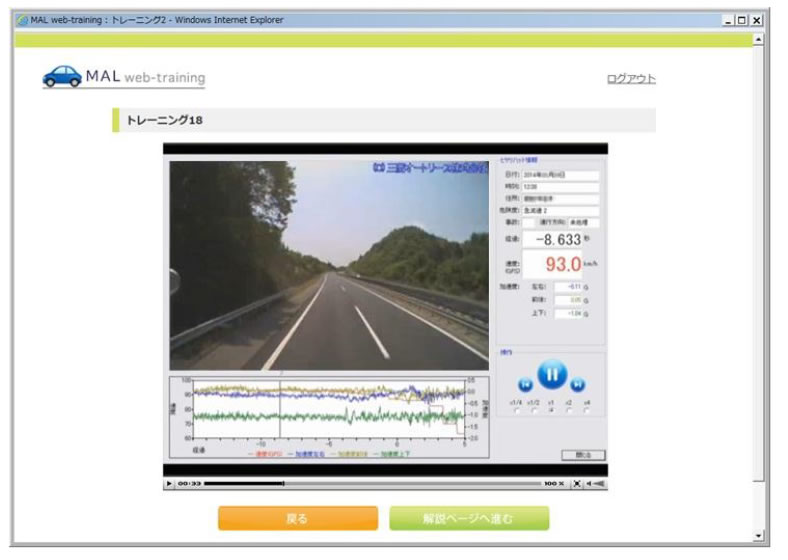Click the speed and acceleration graph
This screenshot has height=560, width=788.
point(320,415)
